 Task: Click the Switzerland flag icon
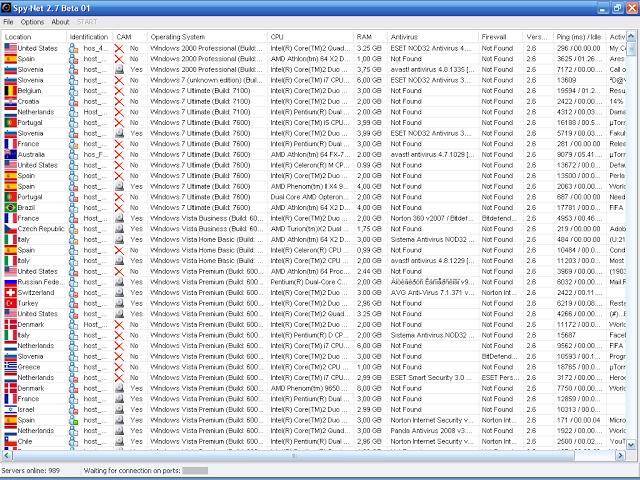11,292
